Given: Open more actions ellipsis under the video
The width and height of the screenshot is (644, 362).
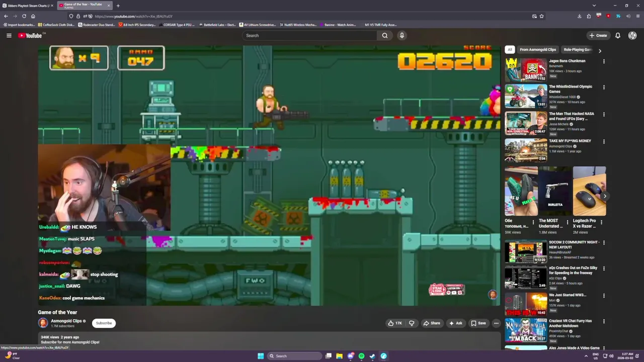Looking at the screenshot, I should coord(496,323).
